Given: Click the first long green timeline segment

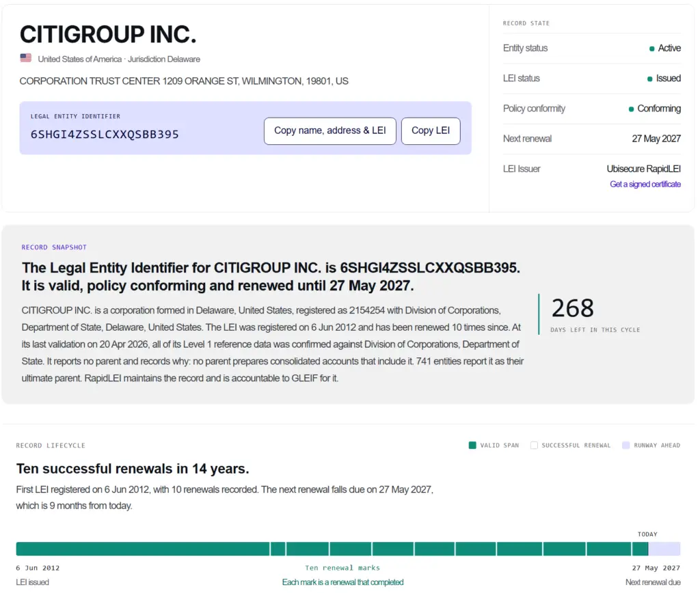Looking at the screenshot, I should (143, 549).
